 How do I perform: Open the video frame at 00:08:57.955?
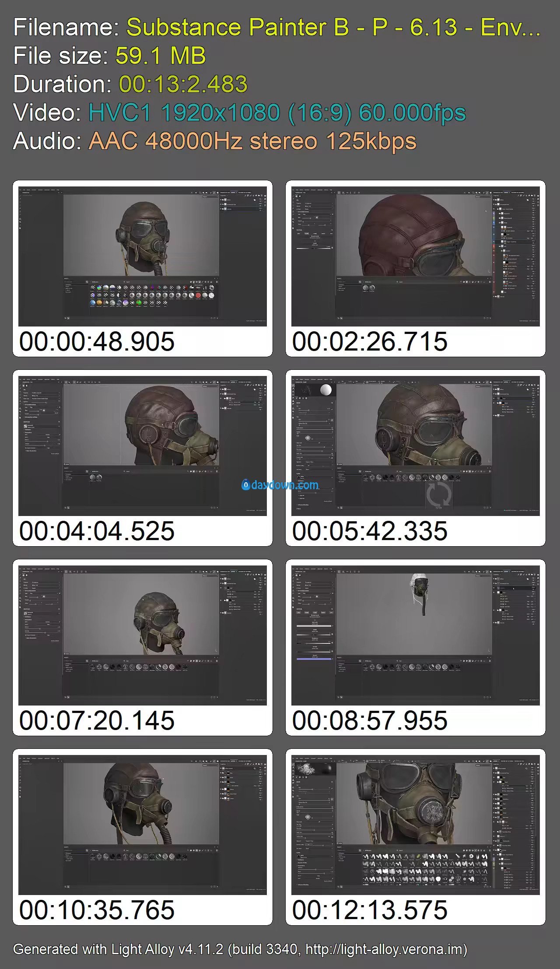pyautogui.click(x=415, y=635)
